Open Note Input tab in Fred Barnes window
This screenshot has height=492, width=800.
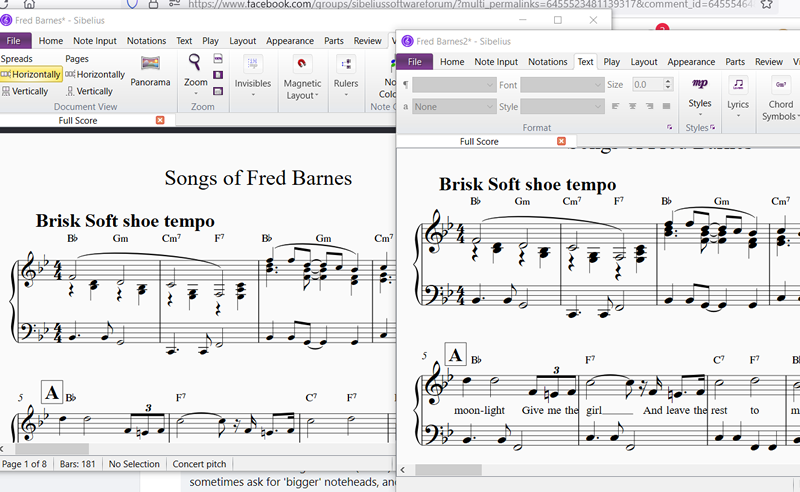click(x=94, y=41)
